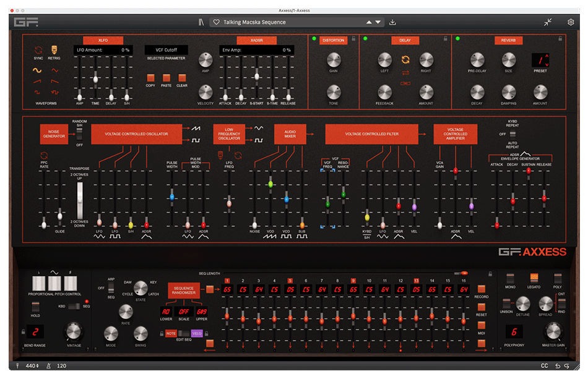The width and height of the screenshot is (588, 379).
Task: Click the Distortion section header
Action: click(x=333, y=40)
